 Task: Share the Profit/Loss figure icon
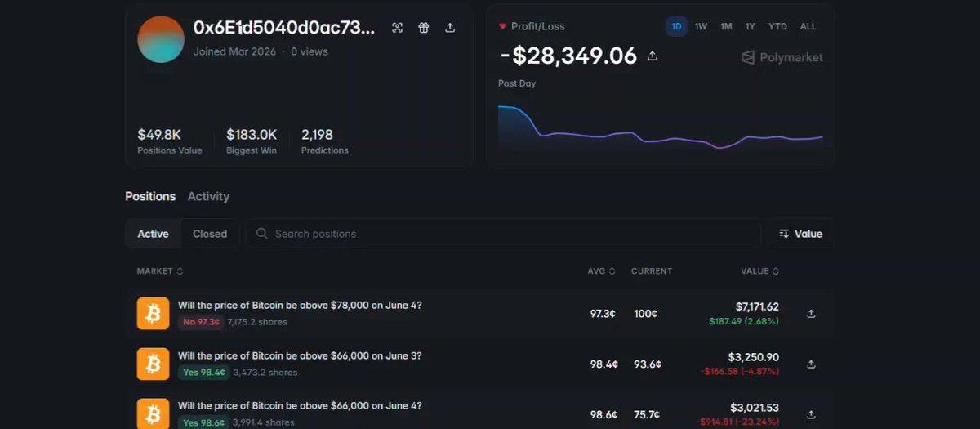pyautogui.click(x=653, y=56)
